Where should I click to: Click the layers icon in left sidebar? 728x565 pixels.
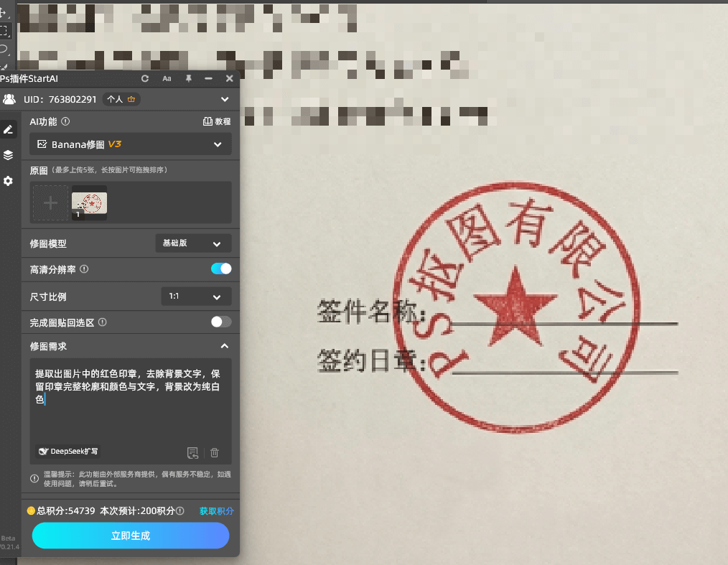[x=9, y=154]
